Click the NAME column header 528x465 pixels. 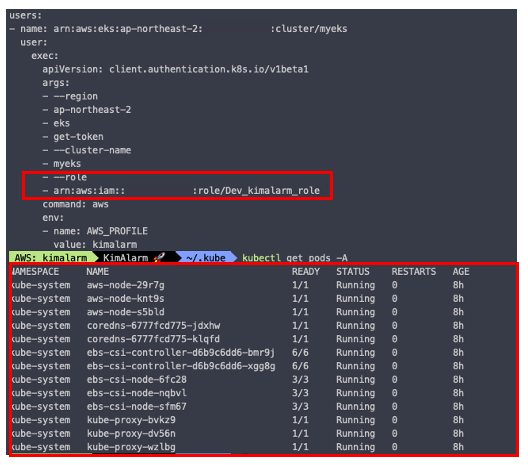point(98,271)
